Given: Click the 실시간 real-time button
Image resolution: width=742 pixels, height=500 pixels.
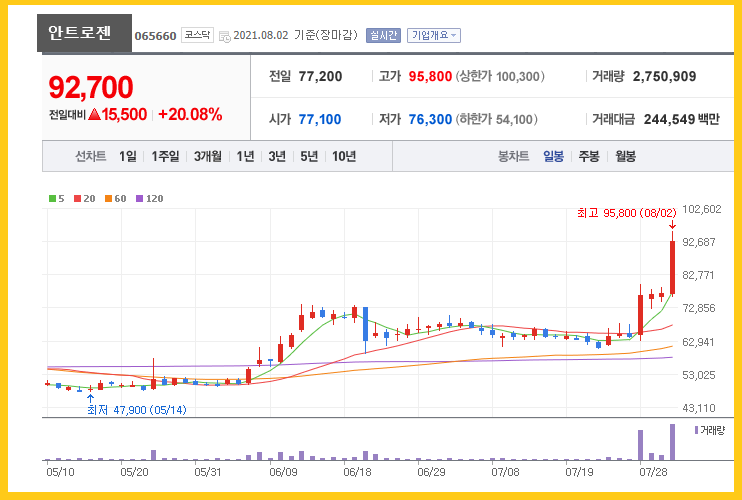Looking at the screenshot, I should coord(383,35).
